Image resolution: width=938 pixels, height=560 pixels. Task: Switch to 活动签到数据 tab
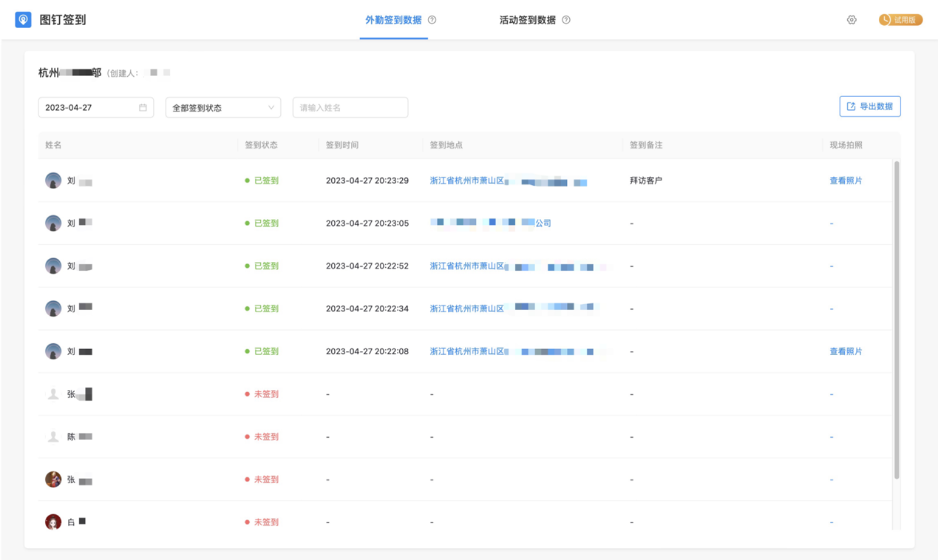click(x=527, y=20)
